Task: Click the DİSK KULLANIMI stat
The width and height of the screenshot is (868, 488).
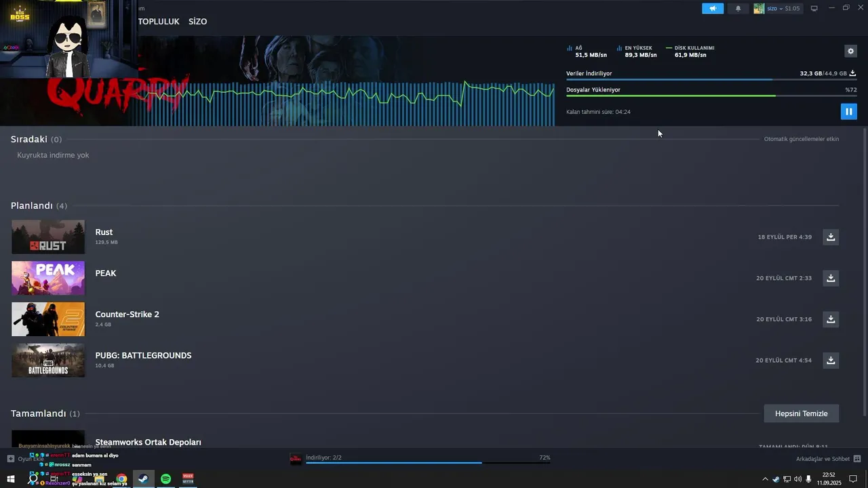Action: pos(690,52)
